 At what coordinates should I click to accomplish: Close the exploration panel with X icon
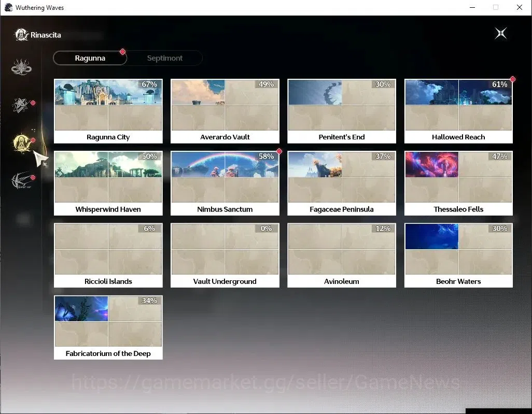tap(501, 33)
